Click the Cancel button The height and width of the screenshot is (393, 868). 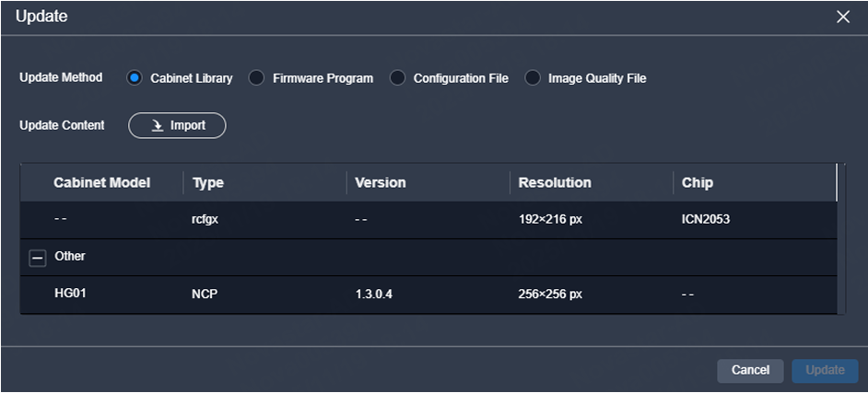pos(750,370)
